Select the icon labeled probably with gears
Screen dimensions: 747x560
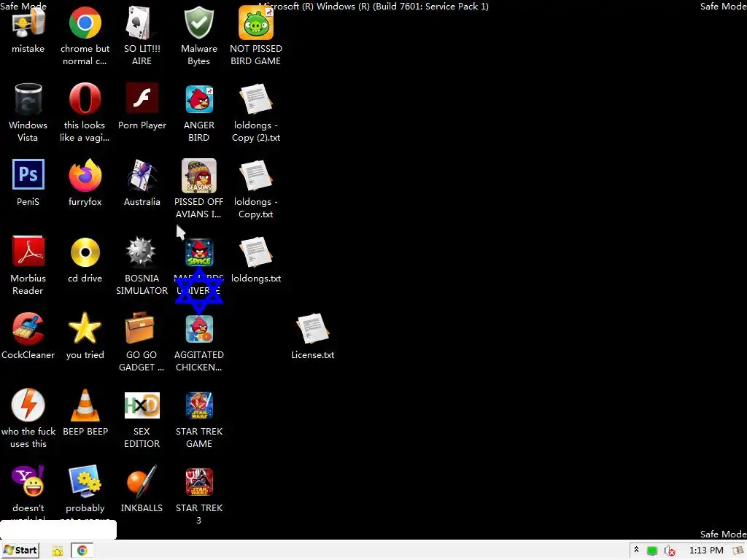[85, 481]
